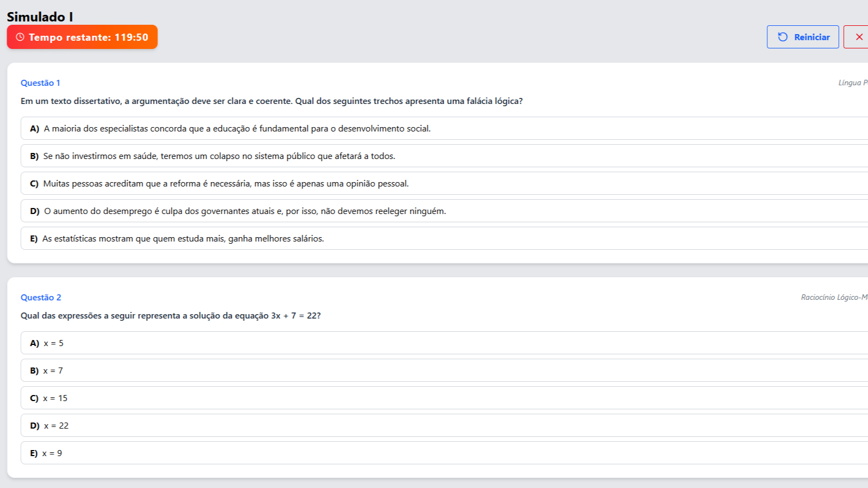This screenshot has width=868, height=488.
Task: Choose option x = 15 in Questão 2
Action: pos(55,398)
